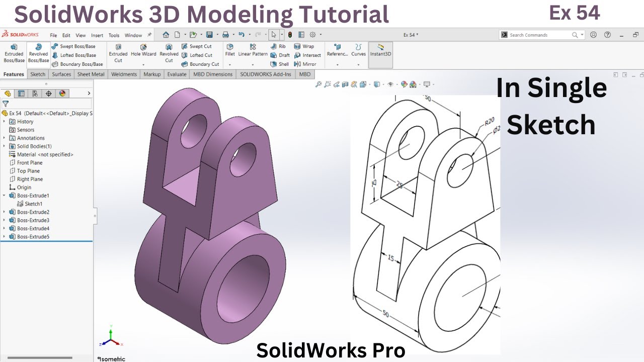
Task: Switch to the Sheet Metal tab
Action: [x=91, y=74]
